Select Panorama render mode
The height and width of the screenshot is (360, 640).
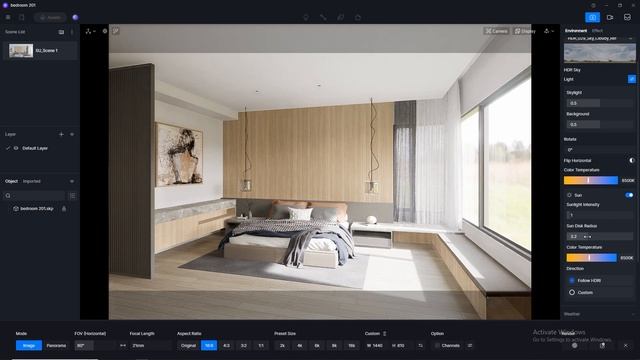tap(56, 345)
